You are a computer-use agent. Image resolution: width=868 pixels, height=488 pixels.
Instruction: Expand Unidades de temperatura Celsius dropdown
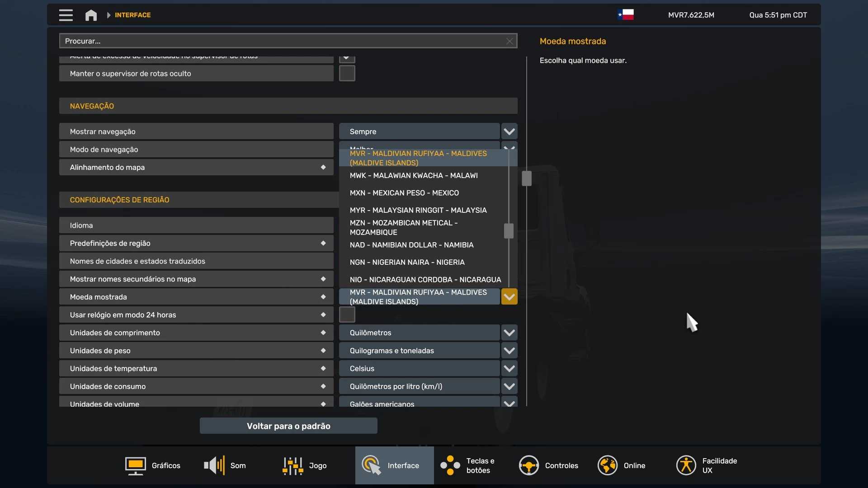(509, 369)
